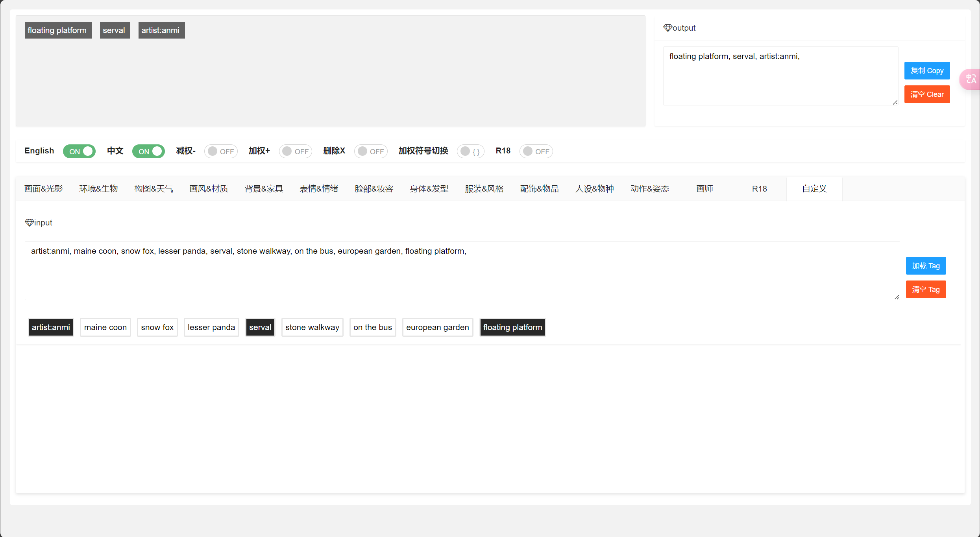Toggle the English switch off
This screenshot has width=980, height=537.
[x=79, y=151]
